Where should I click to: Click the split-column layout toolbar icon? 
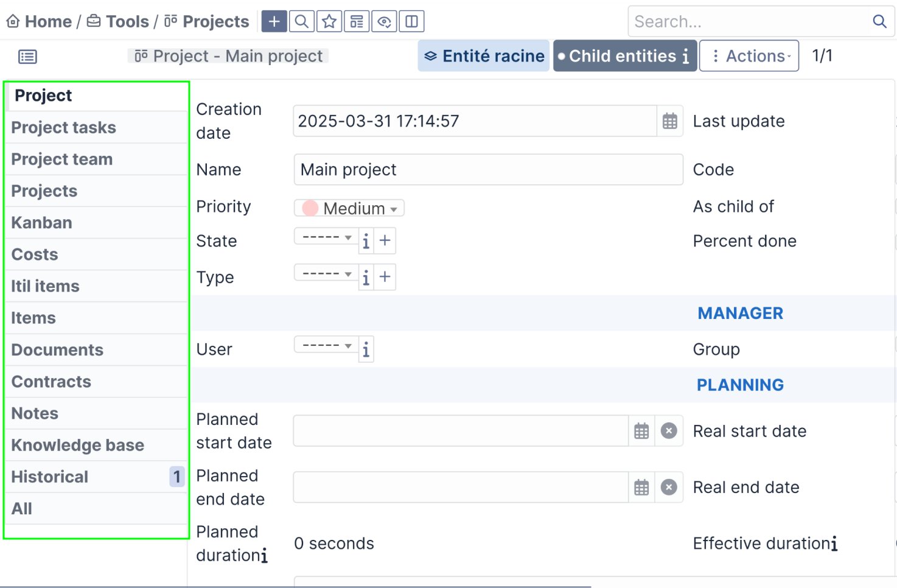[x=411, y=22]
